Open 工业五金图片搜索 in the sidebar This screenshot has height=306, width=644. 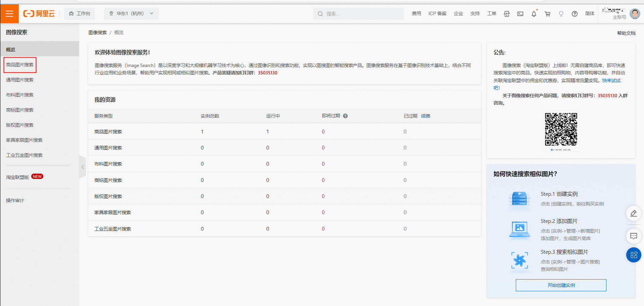point(24,155)
